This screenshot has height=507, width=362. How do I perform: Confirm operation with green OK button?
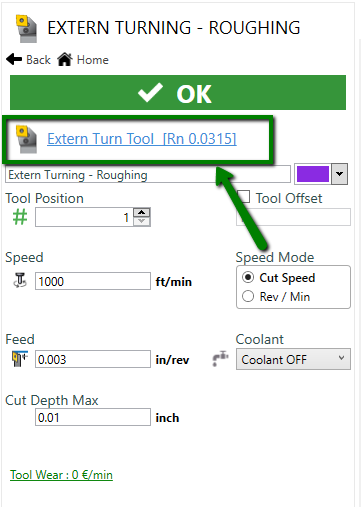[178, 93]
